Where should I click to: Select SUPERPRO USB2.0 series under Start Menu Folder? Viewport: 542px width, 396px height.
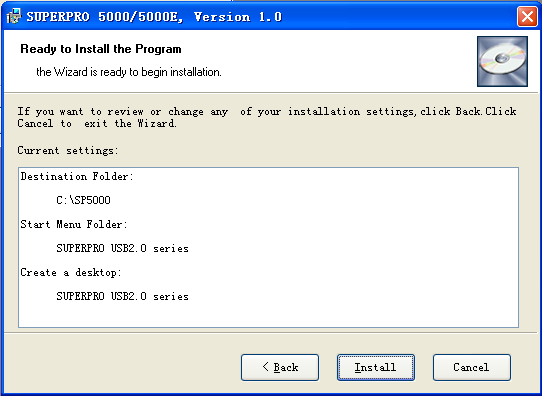pos(122,248)
